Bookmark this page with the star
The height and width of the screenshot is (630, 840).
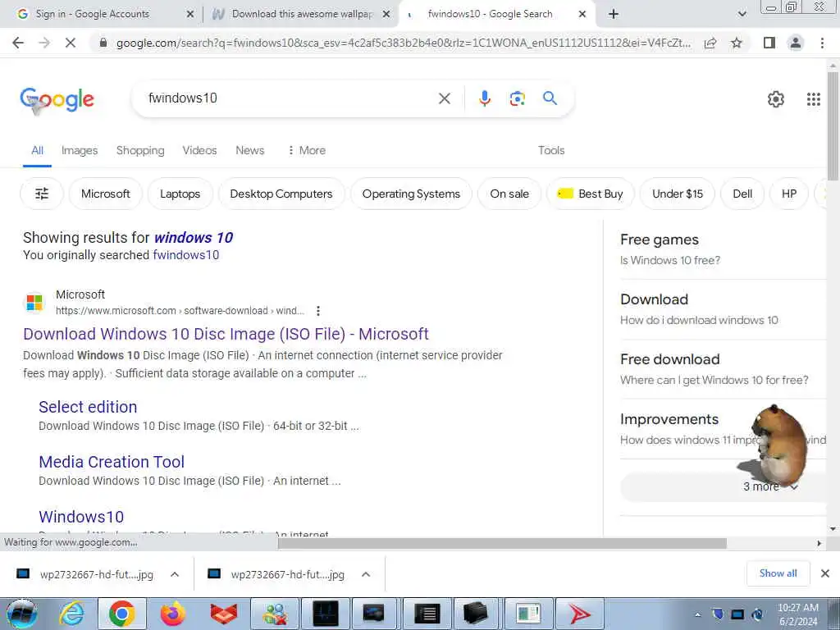coord(737,43)
